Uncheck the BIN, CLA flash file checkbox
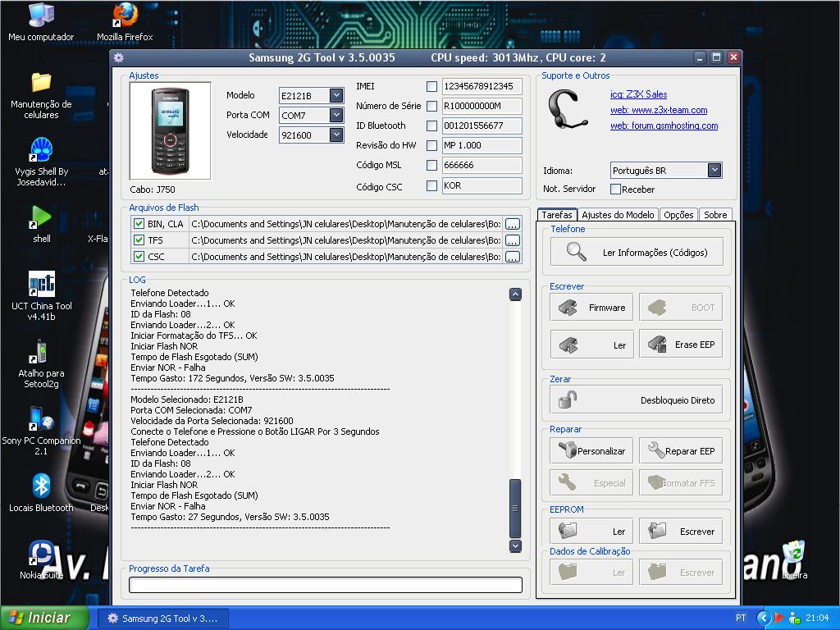 139,224
